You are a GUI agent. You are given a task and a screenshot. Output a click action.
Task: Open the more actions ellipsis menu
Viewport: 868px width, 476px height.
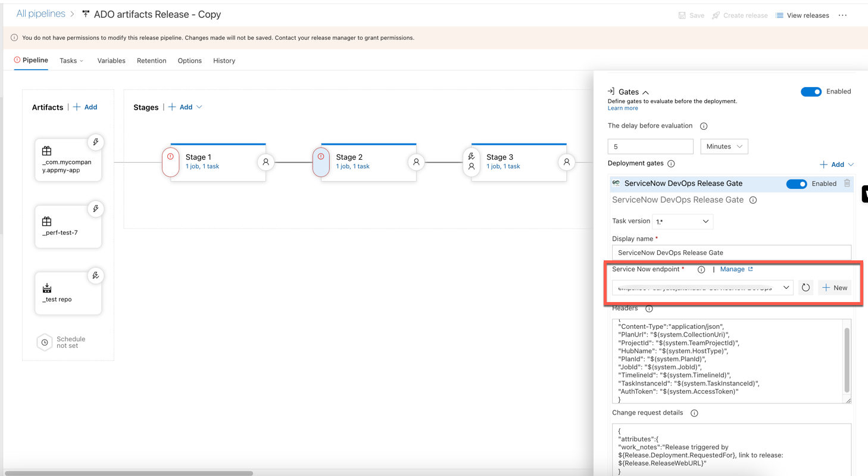[842, 15]
